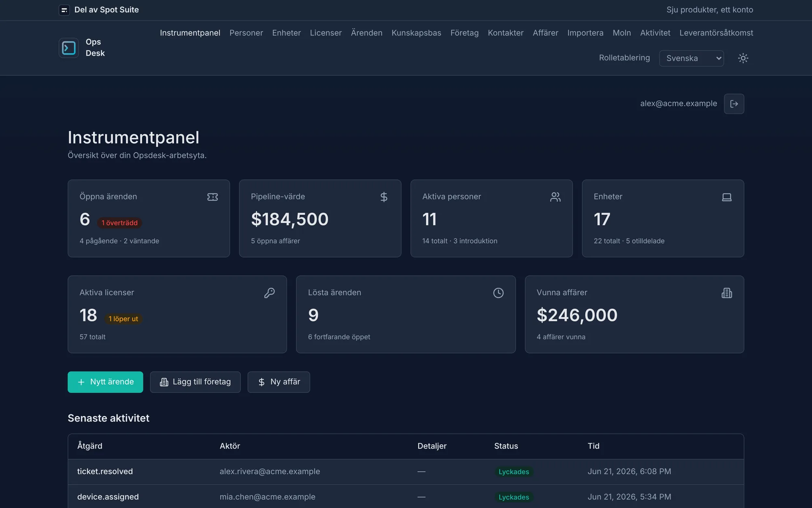Click 14 totalt · 3 introduktion text

(x=460, y=241)
